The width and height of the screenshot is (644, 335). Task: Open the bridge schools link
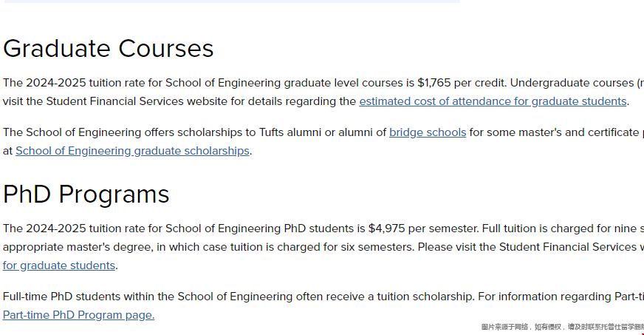[428, 132]
